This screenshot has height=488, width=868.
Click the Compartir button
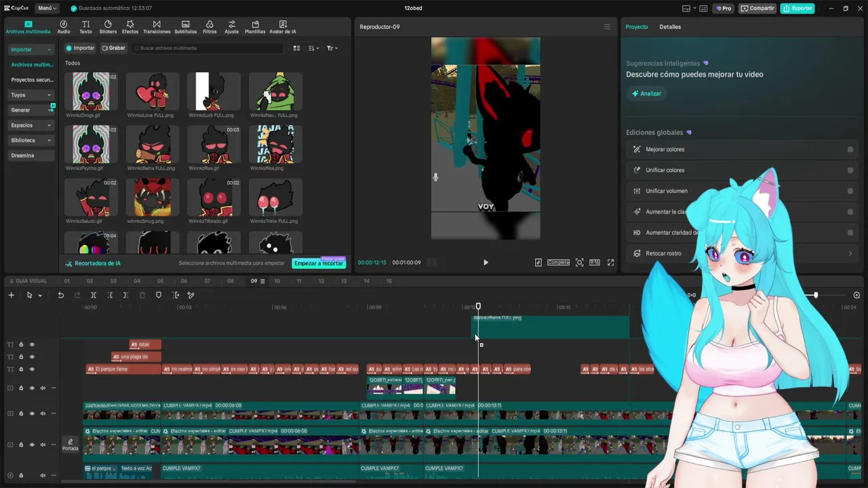[757, 8]
